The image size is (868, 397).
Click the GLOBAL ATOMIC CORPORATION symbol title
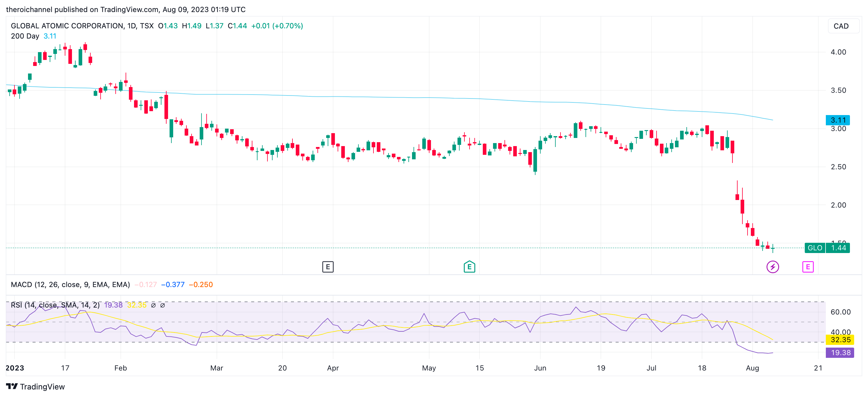point(67,26)
